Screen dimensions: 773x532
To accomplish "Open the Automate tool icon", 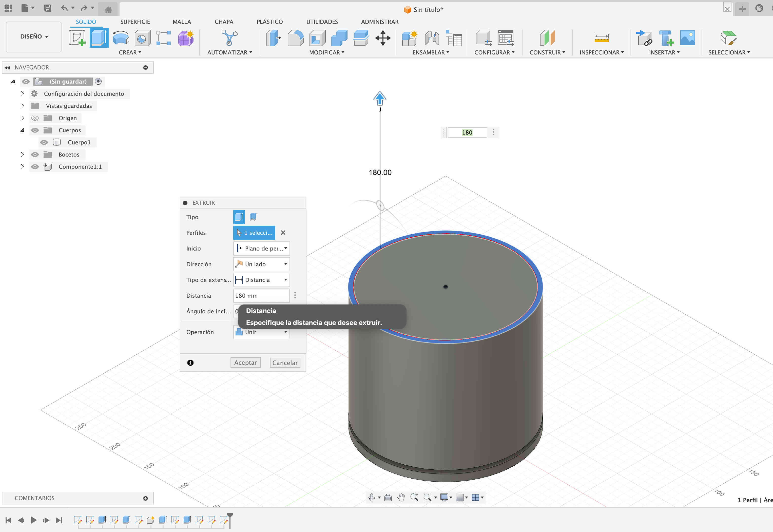I will [x=229, y=38].
